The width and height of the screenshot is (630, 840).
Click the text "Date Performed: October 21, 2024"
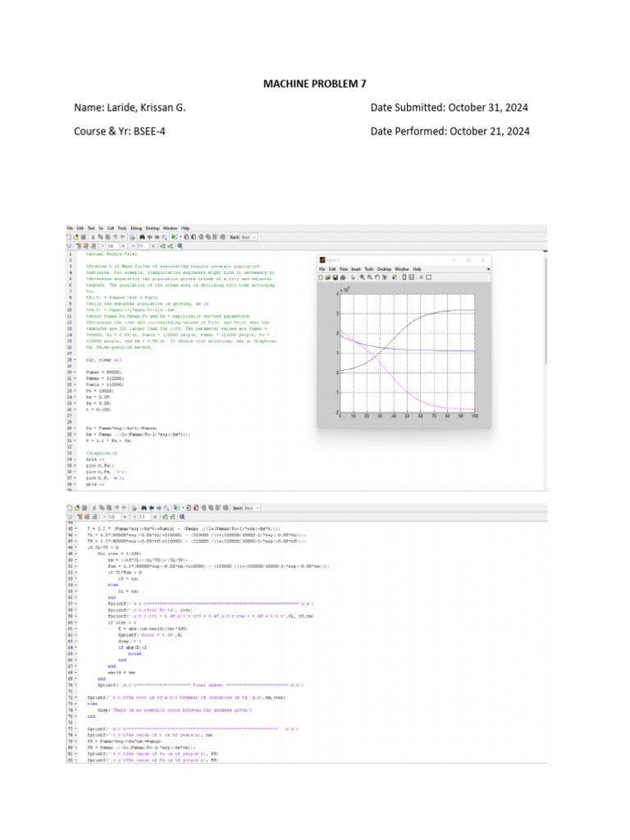[450, 131]
